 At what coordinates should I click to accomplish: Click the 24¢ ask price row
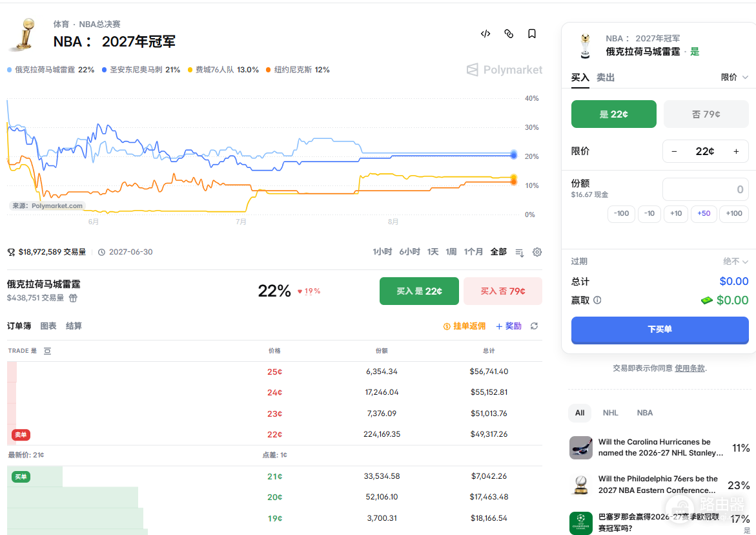click(274, 393)
